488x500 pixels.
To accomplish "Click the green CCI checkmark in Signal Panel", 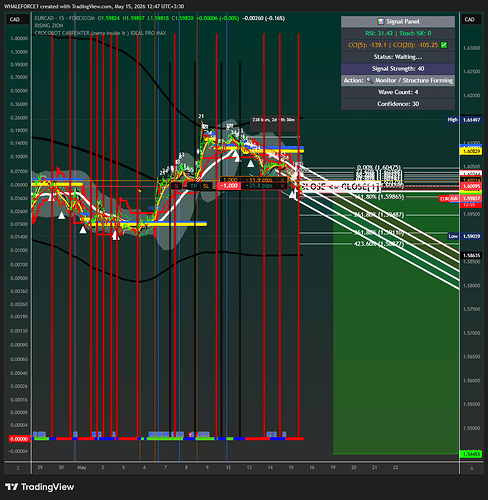I will click(444, 45).
